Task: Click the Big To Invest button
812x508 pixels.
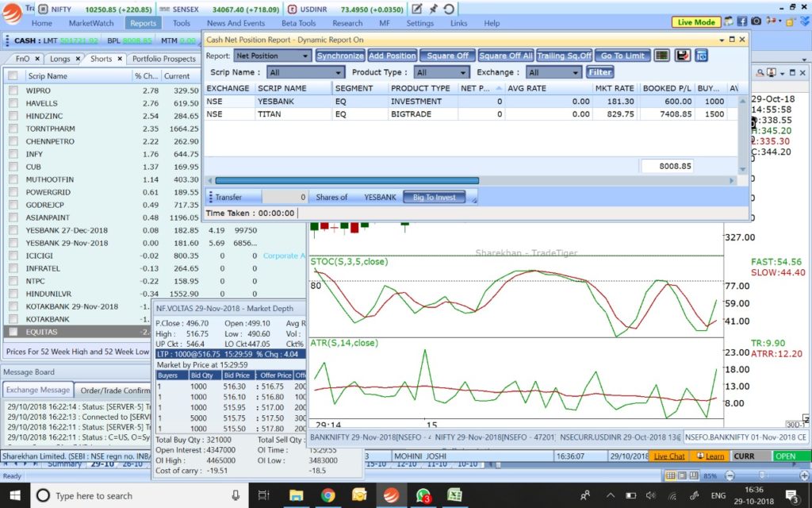Action: [434, 197]
